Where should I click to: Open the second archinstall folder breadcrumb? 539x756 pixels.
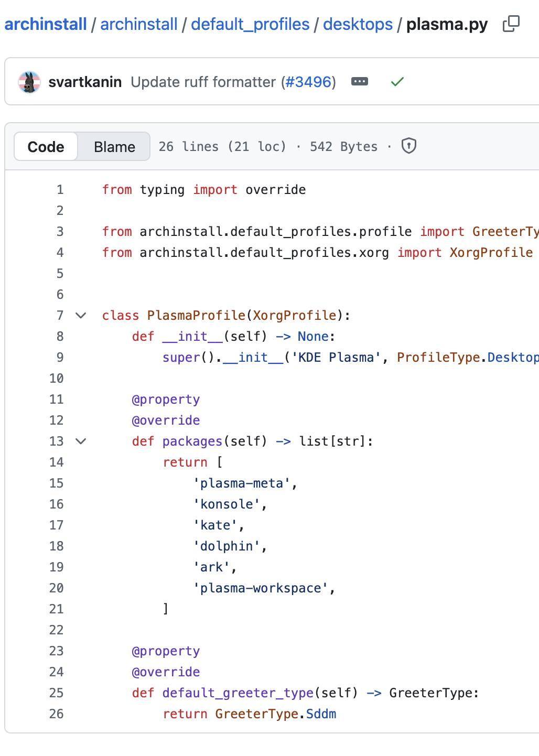pyautogui.click(x=139, y=24)
